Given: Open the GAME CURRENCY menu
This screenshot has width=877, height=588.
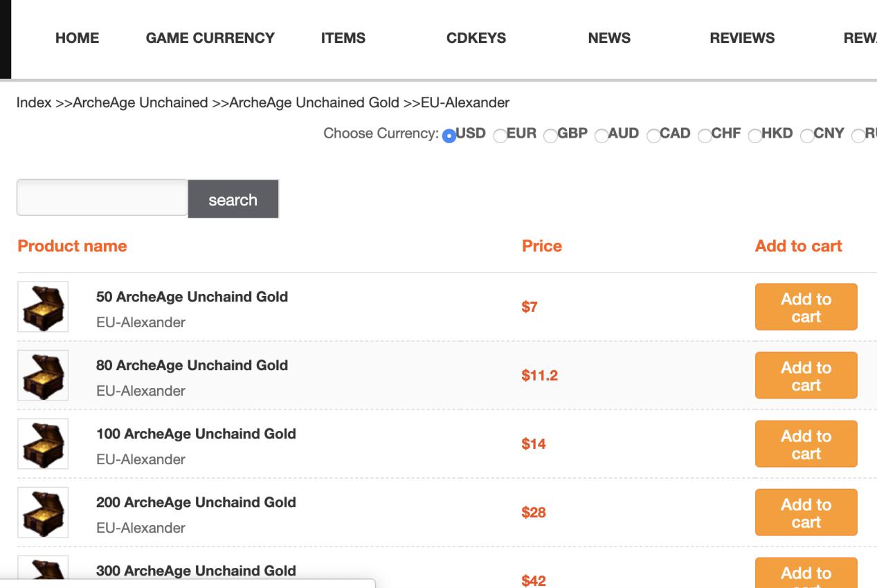Looking at the screenshot, I should point(210,39).
